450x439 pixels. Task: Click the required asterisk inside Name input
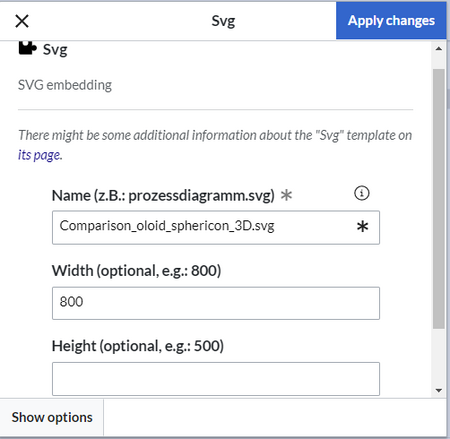[x=362, y=227]
